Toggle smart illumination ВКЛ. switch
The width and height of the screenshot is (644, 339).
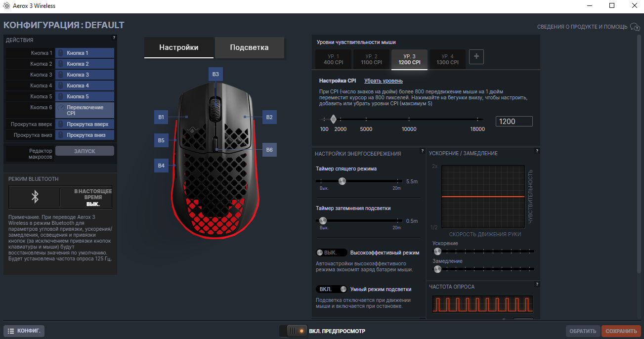point(332,289)
